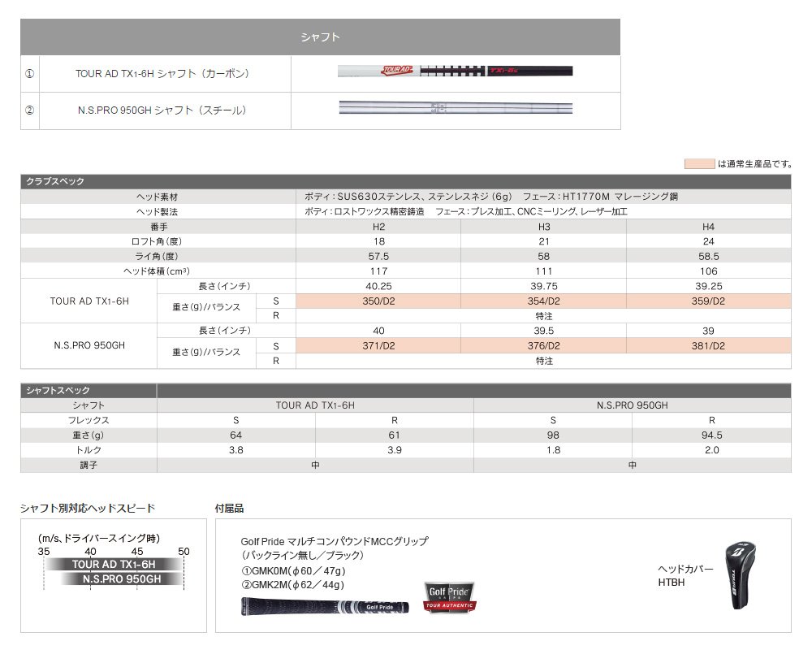Click the TOUR AD carbon shaft product image

pyautogui.click(x=456, y=71)
